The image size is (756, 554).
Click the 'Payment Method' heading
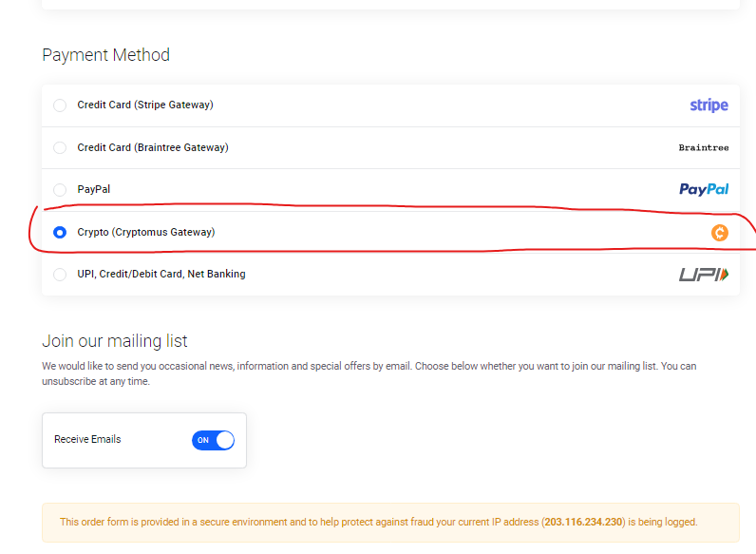[105, 55]
